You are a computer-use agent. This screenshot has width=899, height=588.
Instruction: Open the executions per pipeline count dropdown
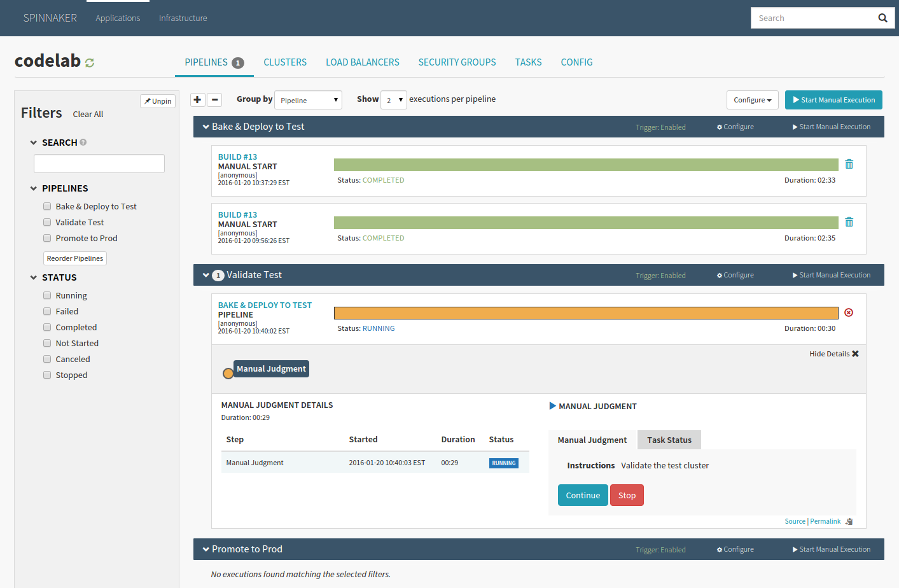pyautogui.click(x=394, y=100)
